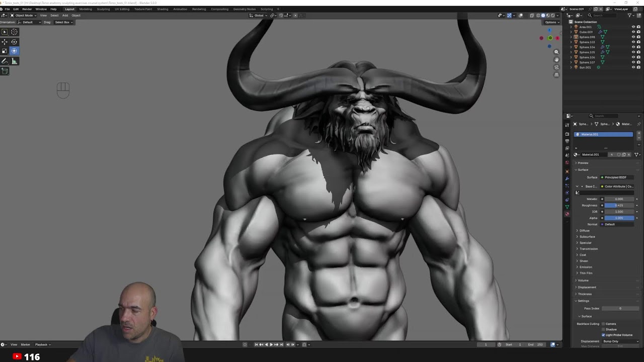Viewport: 644px width, 362px height.
Task: Activate the Scale tool
Action: 5,51
